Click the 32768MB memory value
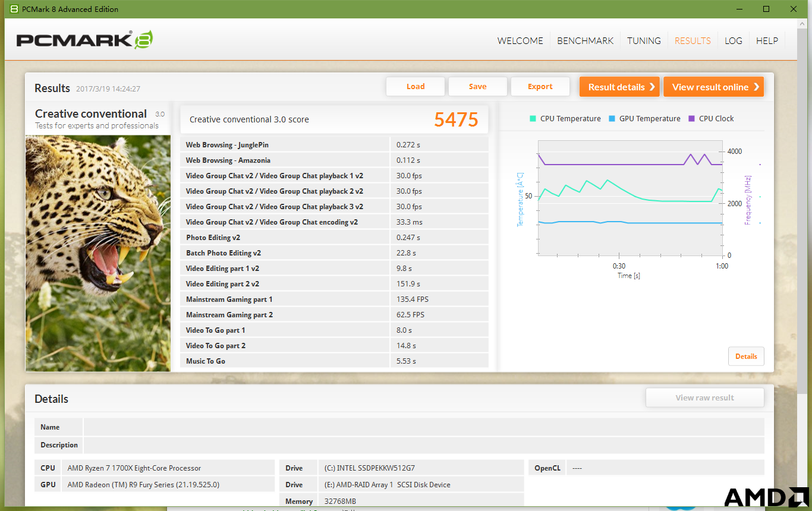Screen dimensions: 812x511 (x=340, y=501)
